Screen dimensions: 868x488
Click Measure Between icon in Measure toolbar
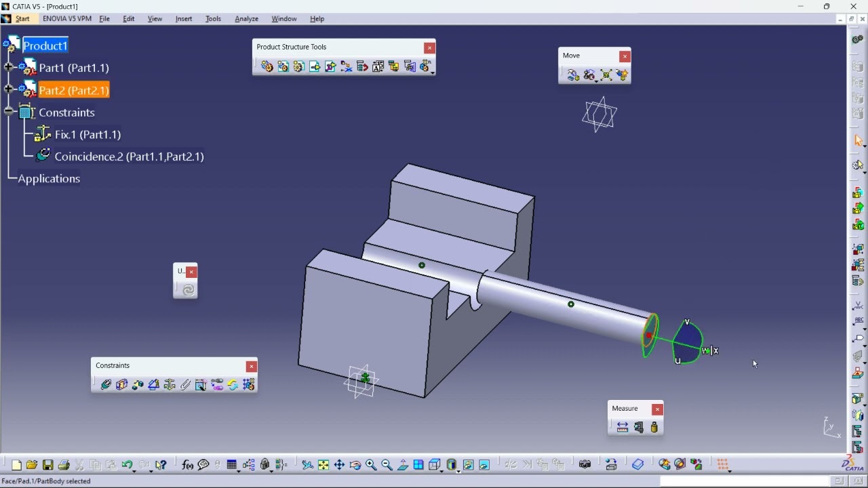pyautogui.click(x=623, y=427)
